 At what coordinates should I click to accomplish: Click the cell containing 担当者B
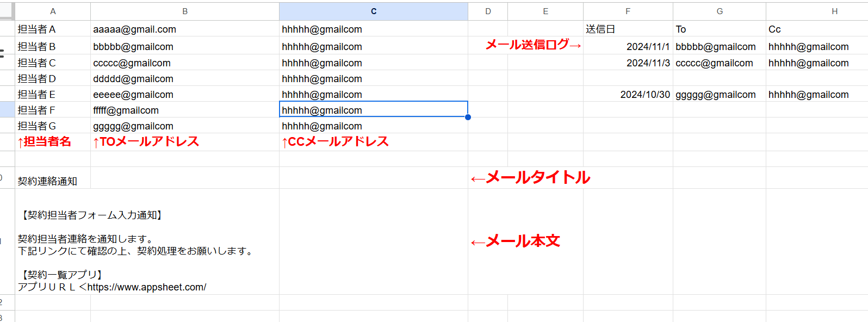pyautogui.click(x=53, y=46)
